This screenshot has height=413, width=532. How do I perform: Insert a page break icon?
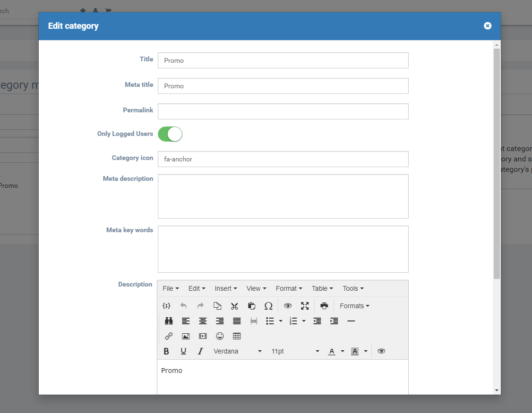click(x=254, y=321)
